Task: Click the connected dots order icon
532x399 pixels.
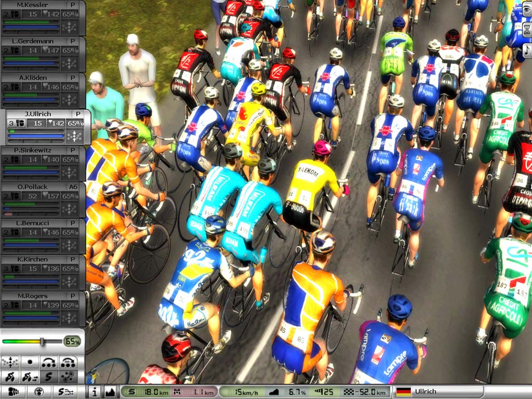Action: coord(68,377)
